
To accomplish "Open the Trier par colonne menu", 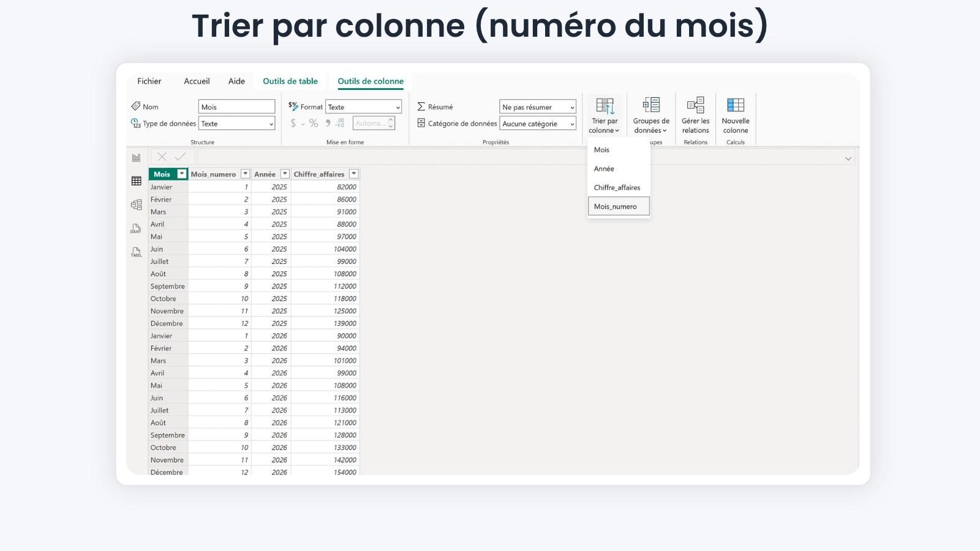I will point(605,116).
